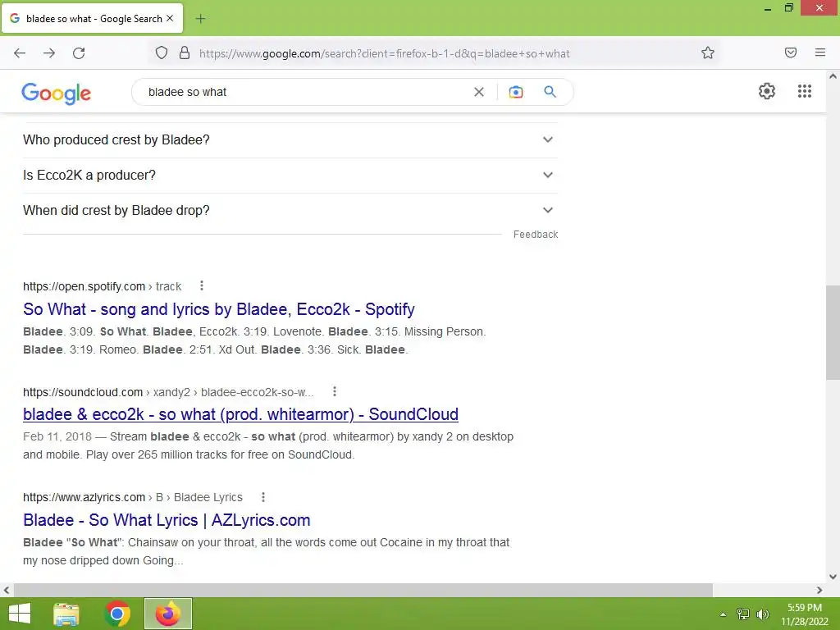This screenshot has width=840, height=630.
Task: Click the Google search text field
Action: coord(305,92)
